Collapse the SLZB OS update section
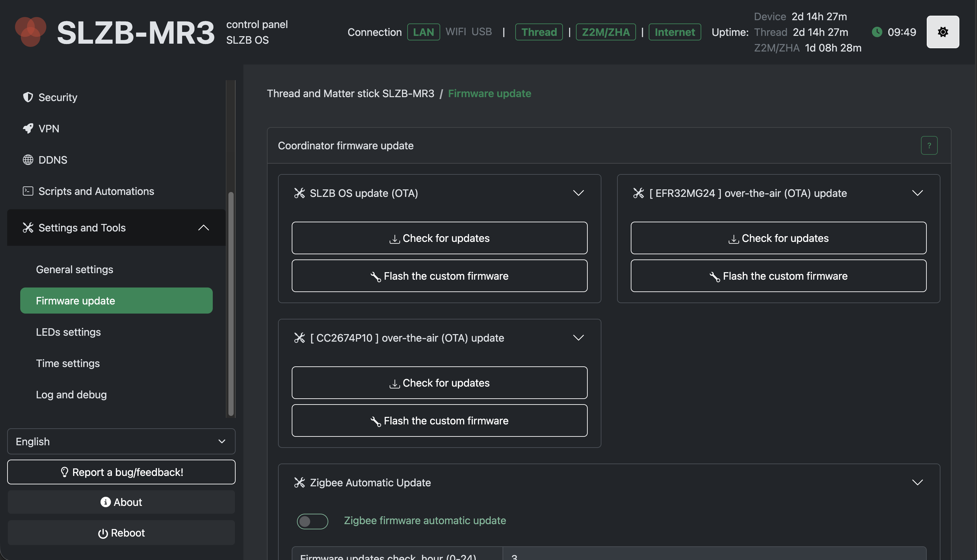977x560 pixels. [578, 193]
